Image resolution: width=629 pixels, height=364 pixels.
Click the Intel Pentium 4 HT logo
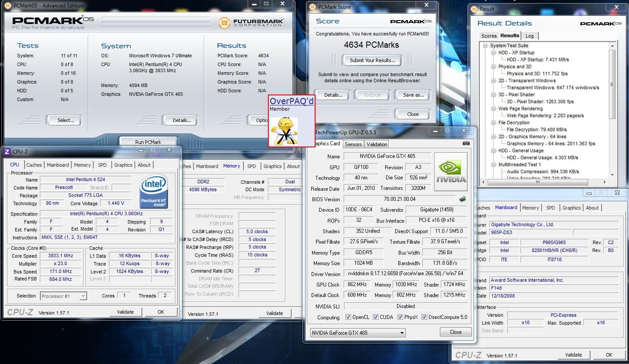click(153, 192)
